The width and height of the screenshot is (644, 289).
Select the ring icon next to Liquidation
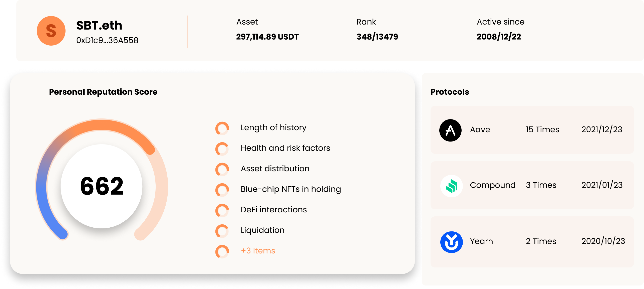tap(222, 231)
